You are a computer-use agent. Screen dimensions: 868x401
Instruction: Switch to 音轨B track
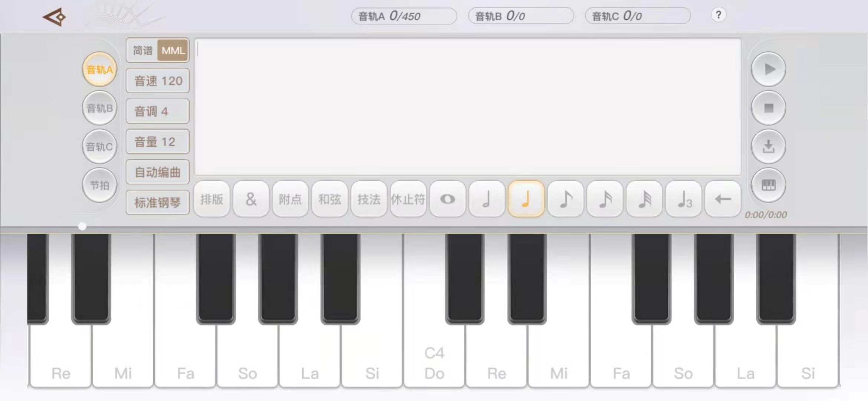pos(99,108)
